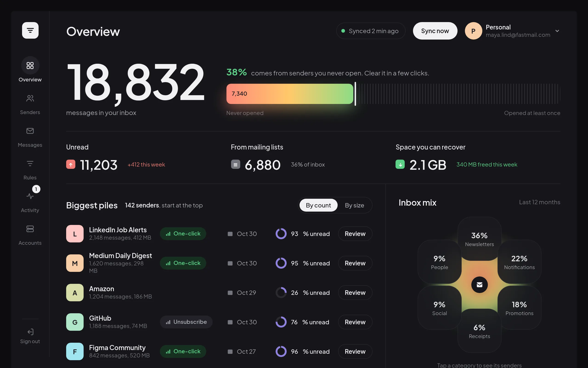The width and height of the screenshot is (588, 368).
Task: Click Unsubscribe badge for GitHub
Action: [186, 322]
